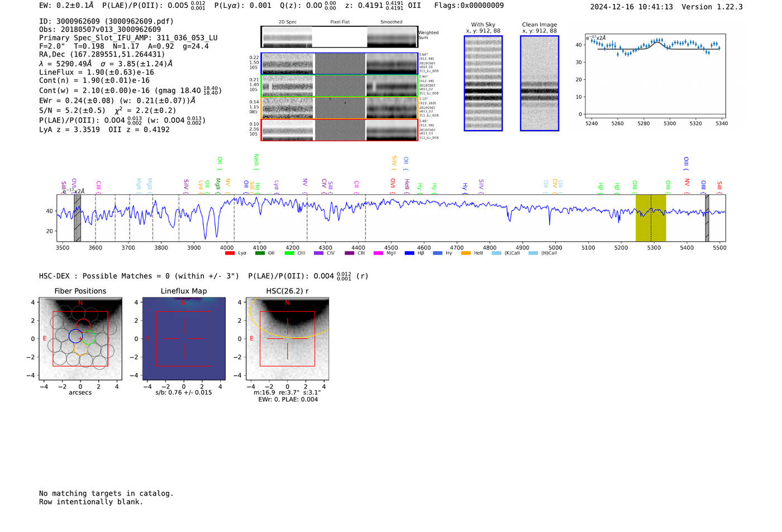The width and height of the screenshot is (782, 532).
Task: Select the lime OIII legend swatch
Action: [289, 253]
